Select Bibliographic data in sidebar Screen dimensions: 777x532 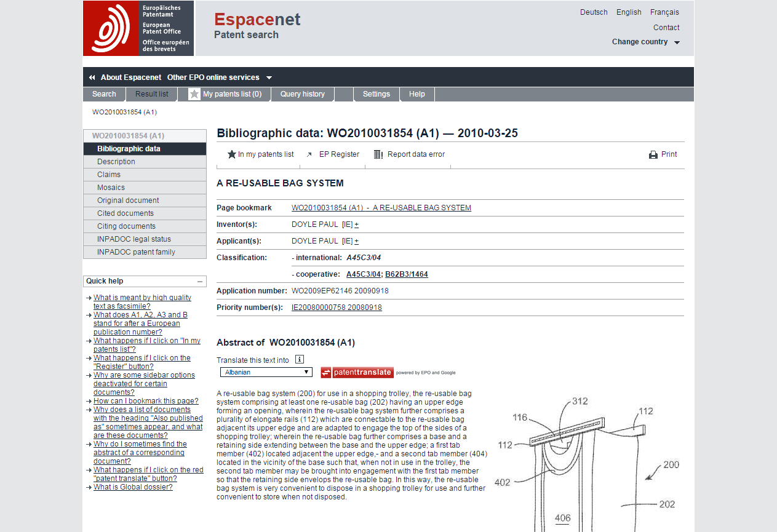click(x=145, y=149)
